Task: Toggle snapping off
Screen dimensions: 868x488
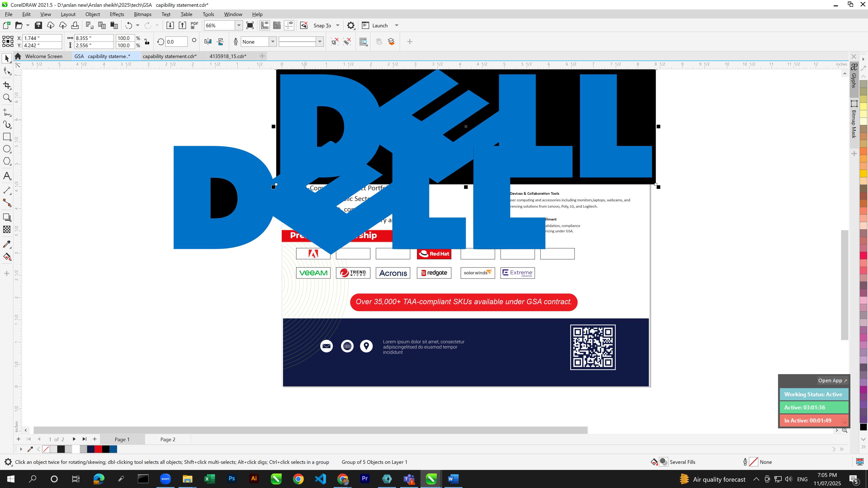Action: click(x=304, y=25)
